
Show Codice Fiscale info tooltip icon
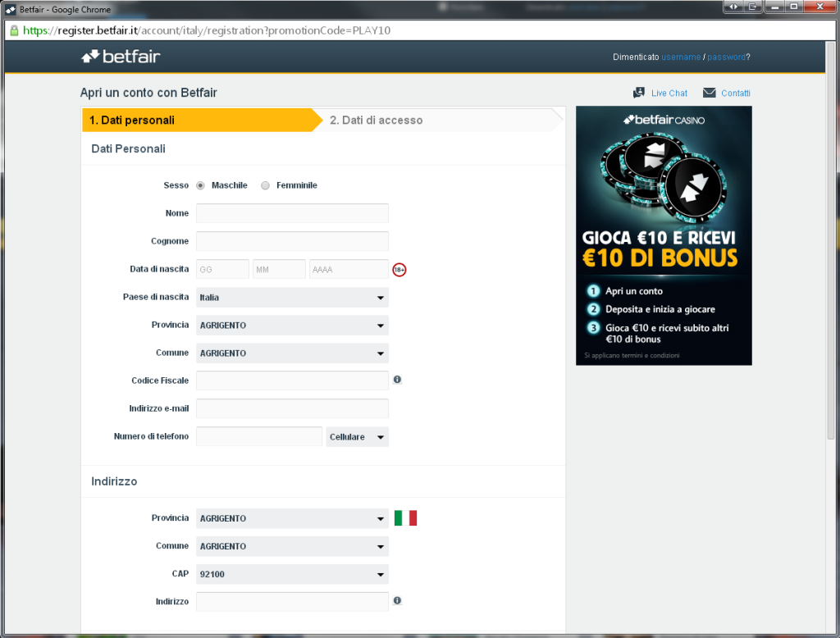click(x=397, y=379)
